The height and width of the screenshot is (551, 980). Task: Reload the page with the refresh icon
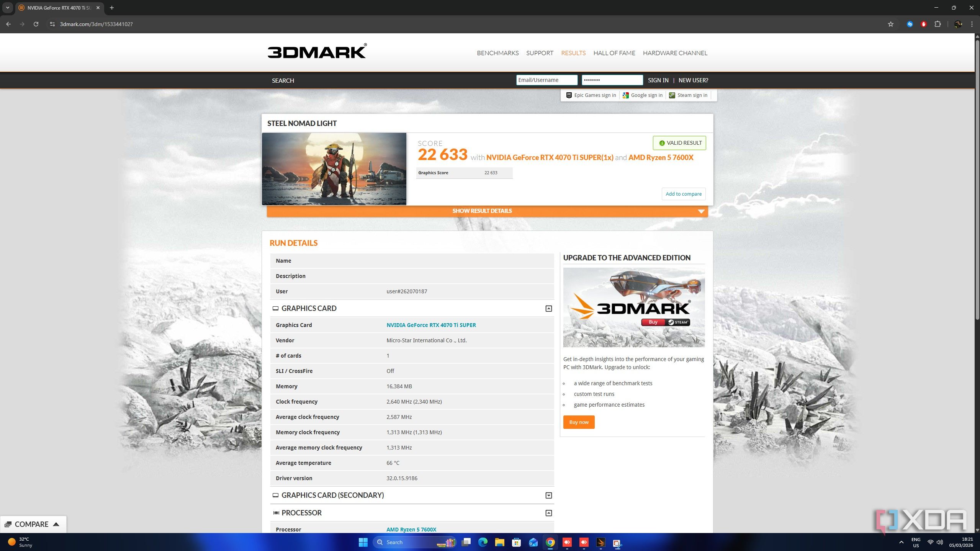coord(36,24)
